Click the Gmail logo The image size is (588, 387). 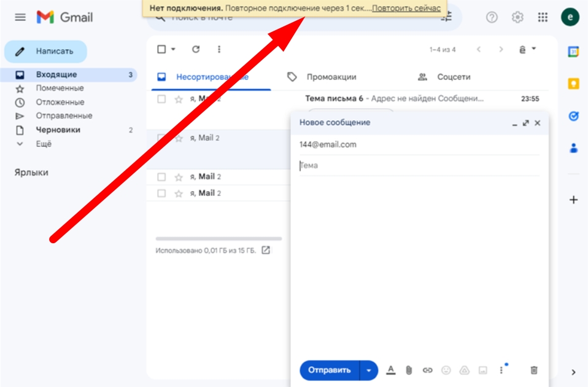pos(64,17)
